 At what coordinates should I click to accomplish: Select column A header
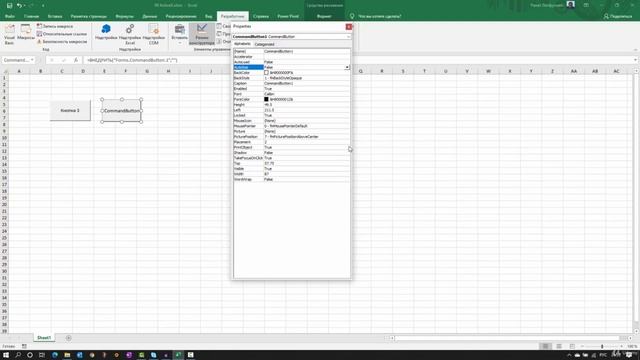tap(19, 71)
